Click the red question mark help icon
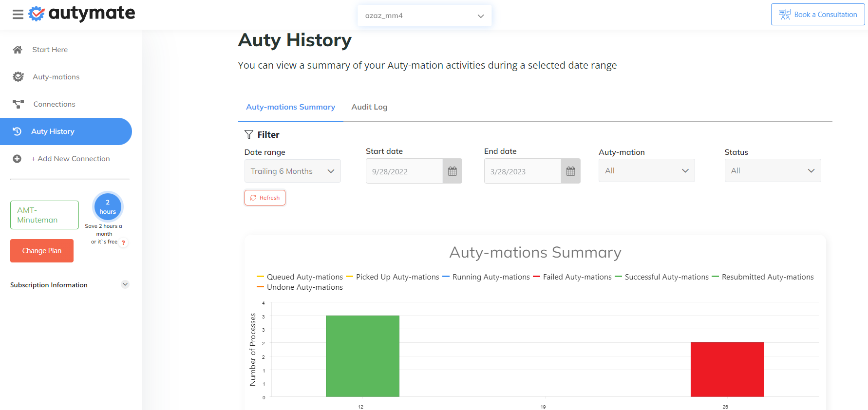 point(123,242)
